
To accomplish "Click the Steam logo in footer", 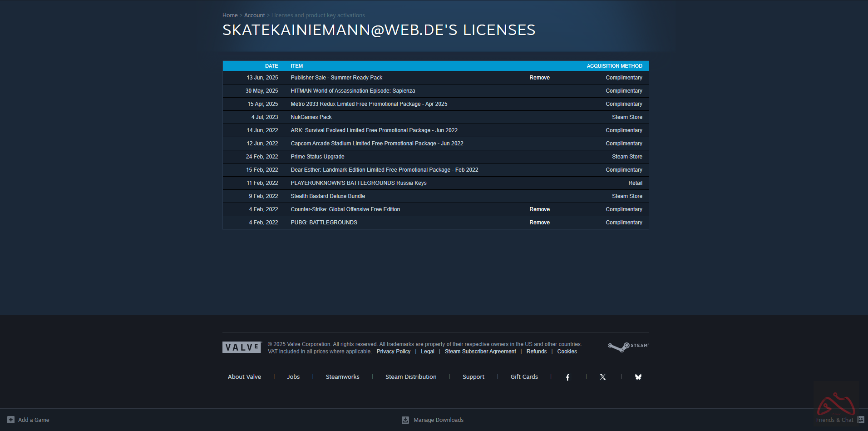I will pos(628,347).
